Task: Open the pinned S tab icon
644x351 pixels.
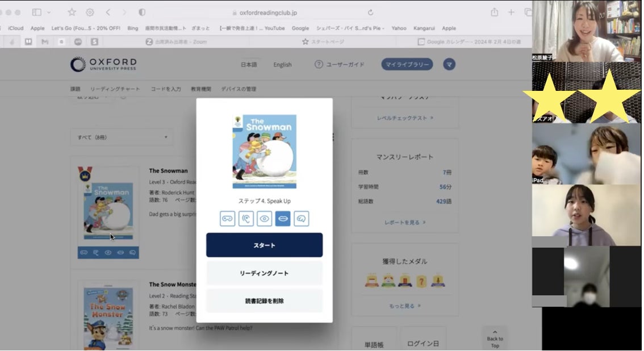Action: click(x=94, y=42)
